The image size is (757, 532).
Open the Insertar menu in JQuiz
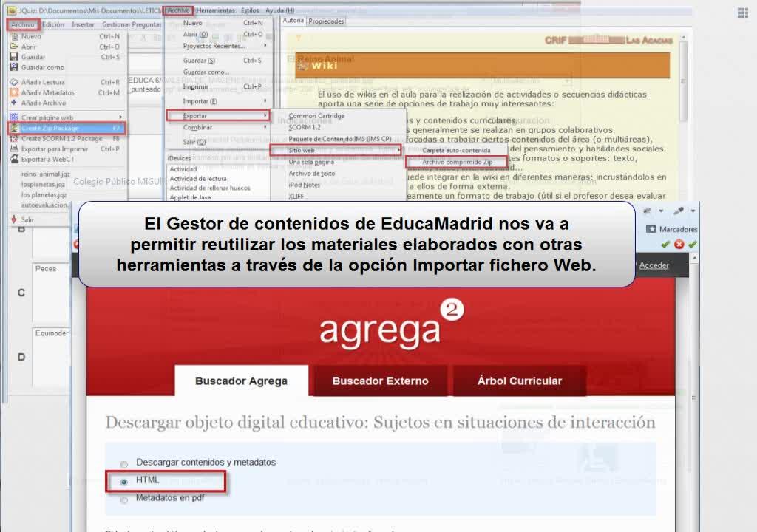pos(83,24)
